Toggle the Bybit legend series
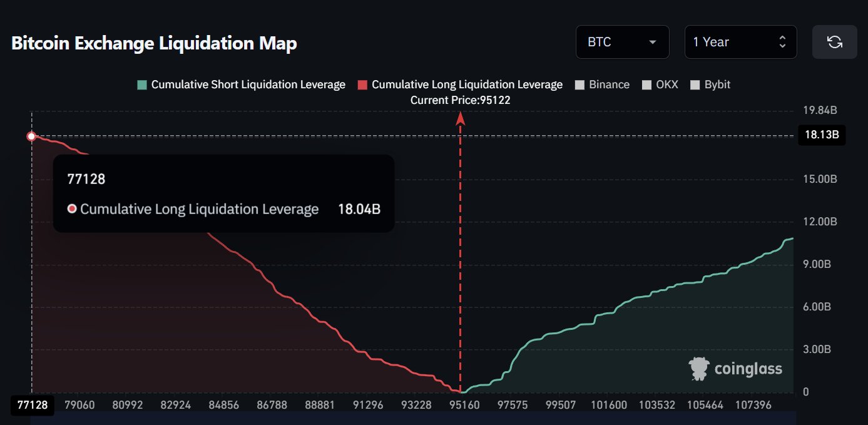This screenshot has height=425, width=868. [717, 84]
